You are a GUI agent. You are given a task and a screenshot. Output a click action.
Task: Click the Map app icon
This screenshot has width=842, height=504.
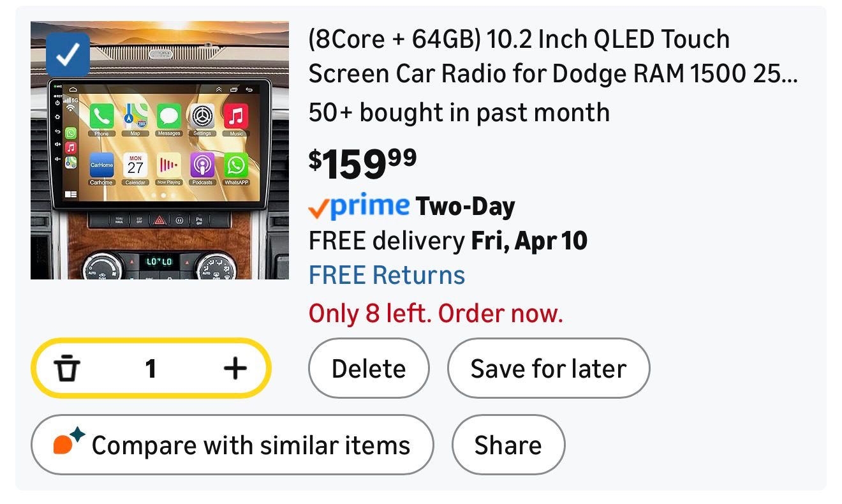click(135, 117)
